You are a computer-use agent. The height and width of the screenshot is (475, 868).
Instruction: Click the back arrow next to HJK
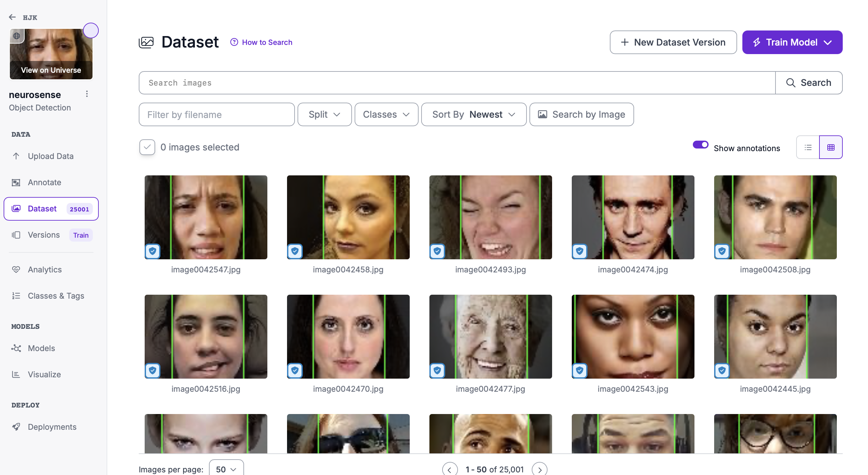pos(12,17)
